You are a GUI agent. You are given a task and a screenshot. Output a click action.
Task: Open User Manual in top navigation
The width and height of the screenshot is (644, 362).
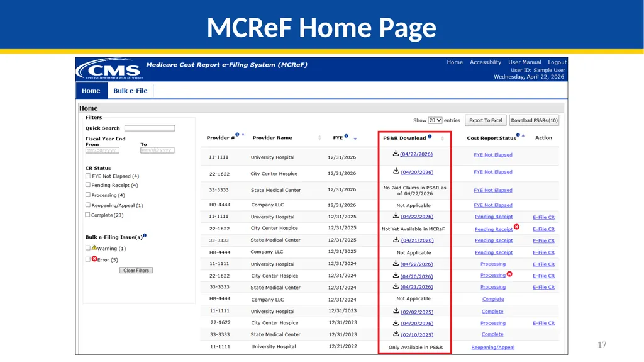(525, 62)
